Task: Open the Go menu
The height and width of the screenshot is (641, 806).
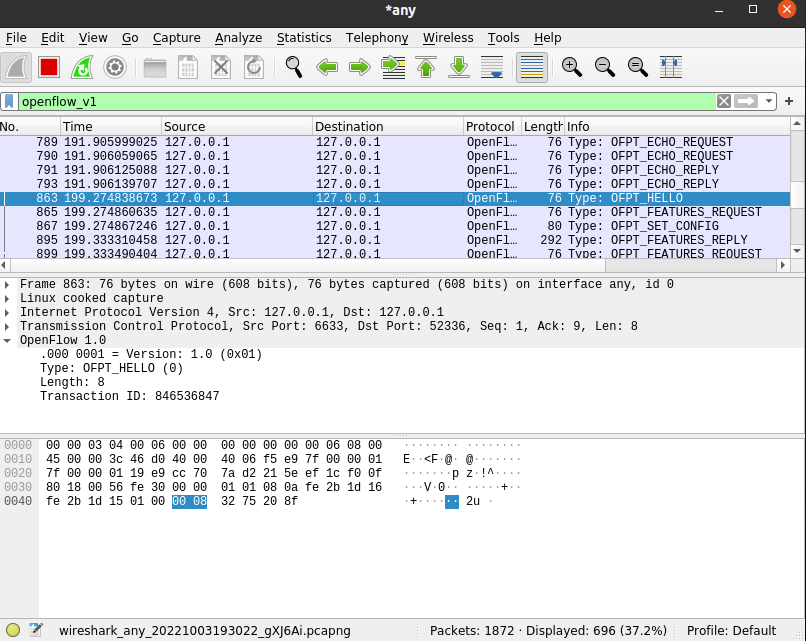Action: (x=130, y=38)
